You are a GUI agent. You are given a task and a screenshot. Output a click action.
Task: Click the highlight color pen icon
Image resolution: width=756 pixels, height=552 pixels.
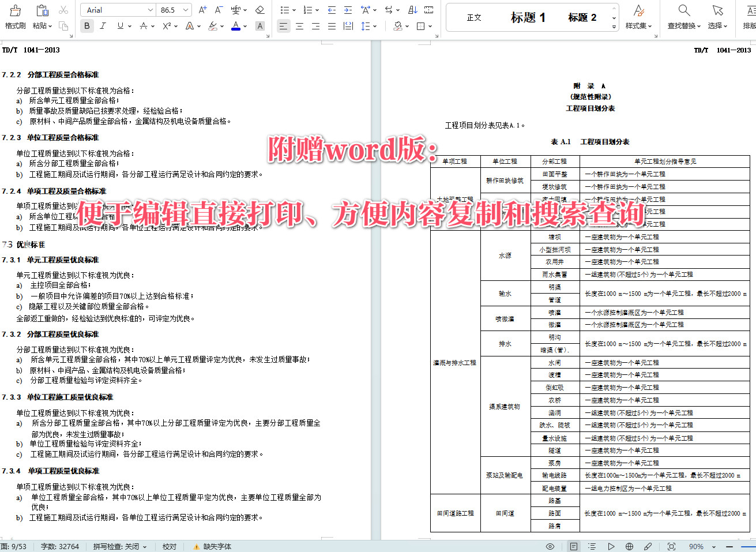tap(214, 26)
